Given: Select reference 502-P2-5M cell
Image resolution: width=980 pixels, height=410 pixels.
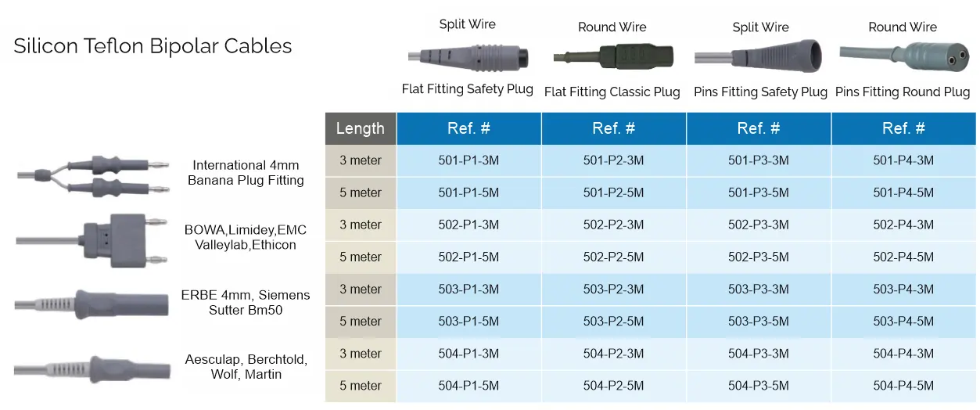Looking at the screenshot, I should [613, 257].
